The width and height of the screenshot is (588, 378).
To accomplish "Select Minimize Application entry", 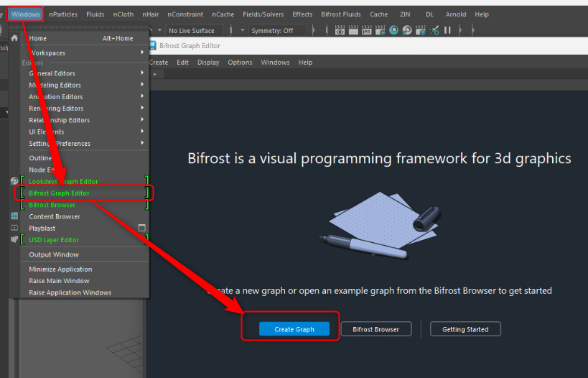I will point(85,269).
